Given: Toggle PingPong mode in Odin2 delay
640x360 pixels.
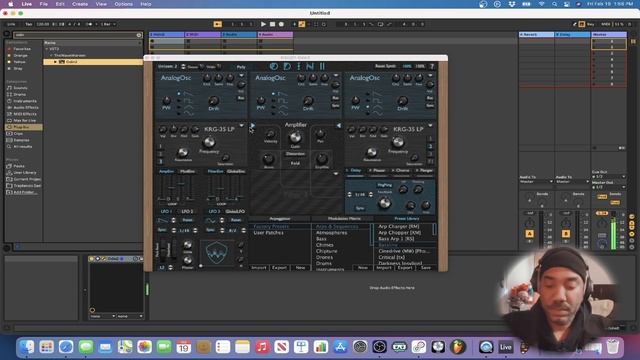Looking at the screenshot, I should point(384,185).
